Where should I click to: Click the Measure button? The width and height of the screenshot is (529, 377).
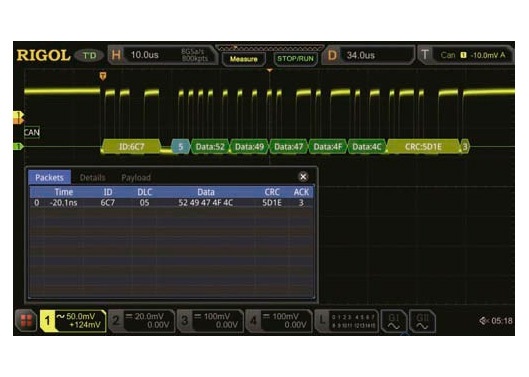244,59
